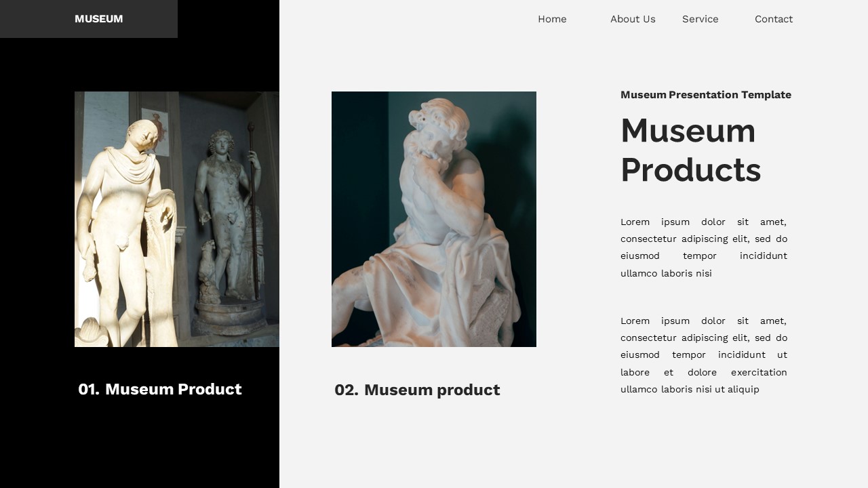Click the caption 02. Museum product
Viewport: 868px width, 488px height.
coord(417,390)
